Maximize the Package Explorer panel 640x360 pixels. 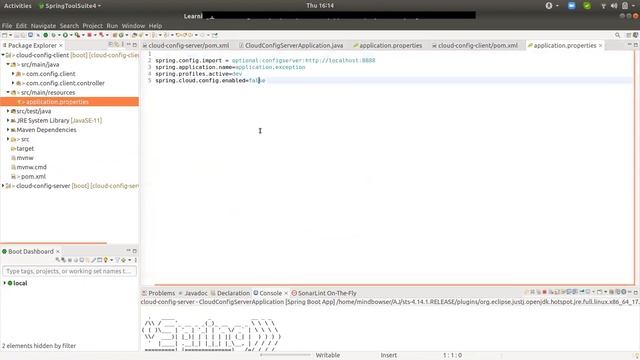coord(135,44)
